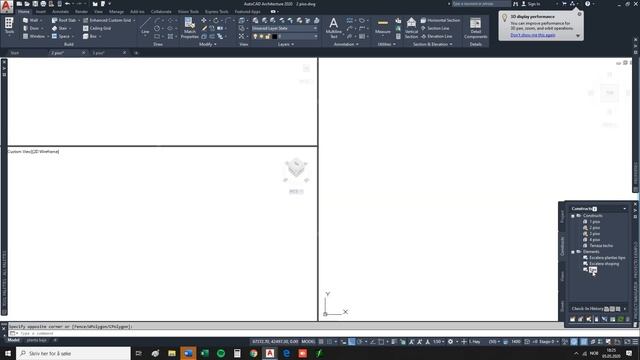Select the Horizontal Section tool
Viewport: 640px width, 360px height.
tap(440, 20)
